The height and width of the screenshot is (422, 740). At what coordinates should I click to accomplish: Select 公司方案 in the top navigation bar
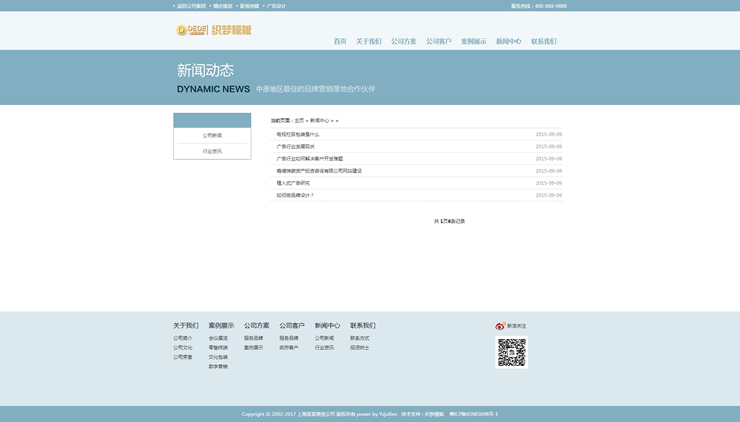(x=403, y=42)
